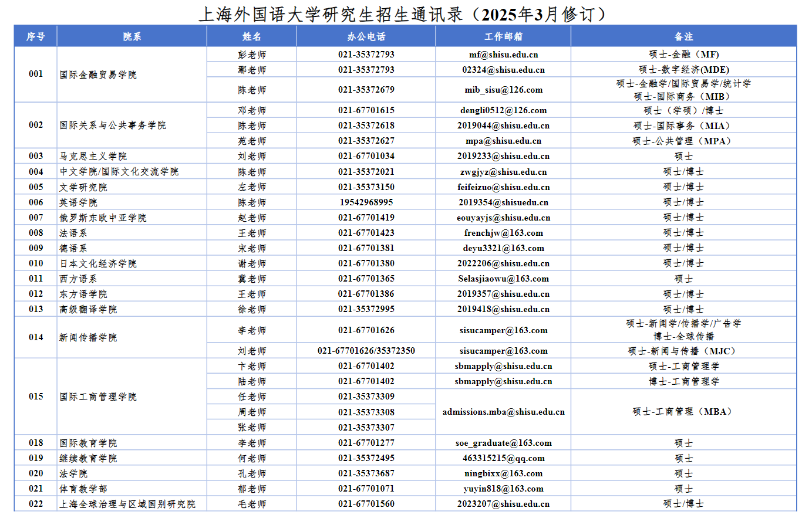Click the email mpa@shisu.edu.cn

tap(503, 141)
